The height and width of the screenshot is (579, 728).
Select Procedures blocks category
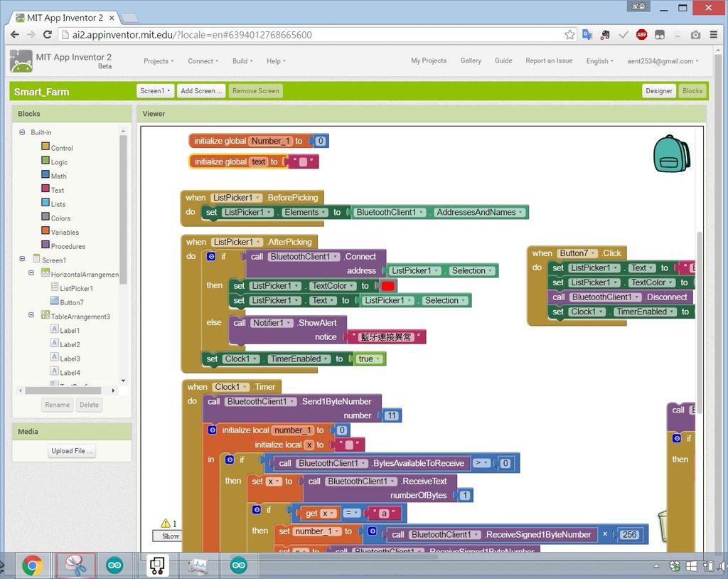pyautogui.click(x=68, y=246)
